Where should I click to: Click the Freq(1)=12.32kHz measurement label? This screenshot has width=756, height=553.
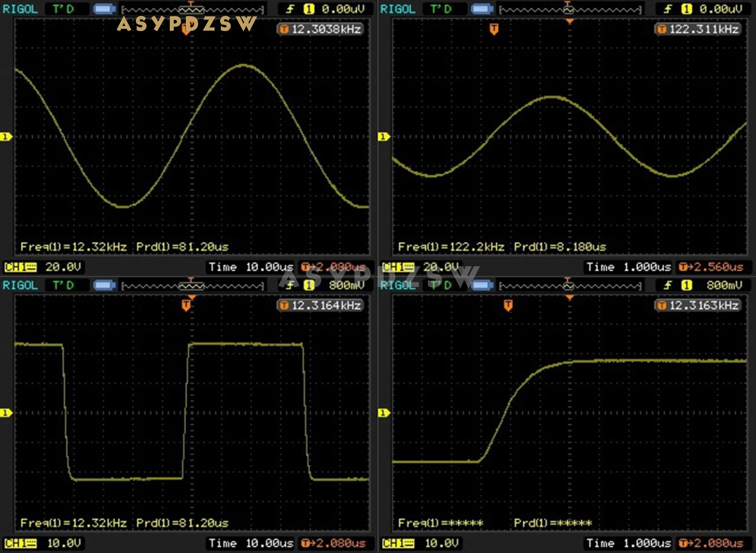pyautogui.click(x=72, y=246)
